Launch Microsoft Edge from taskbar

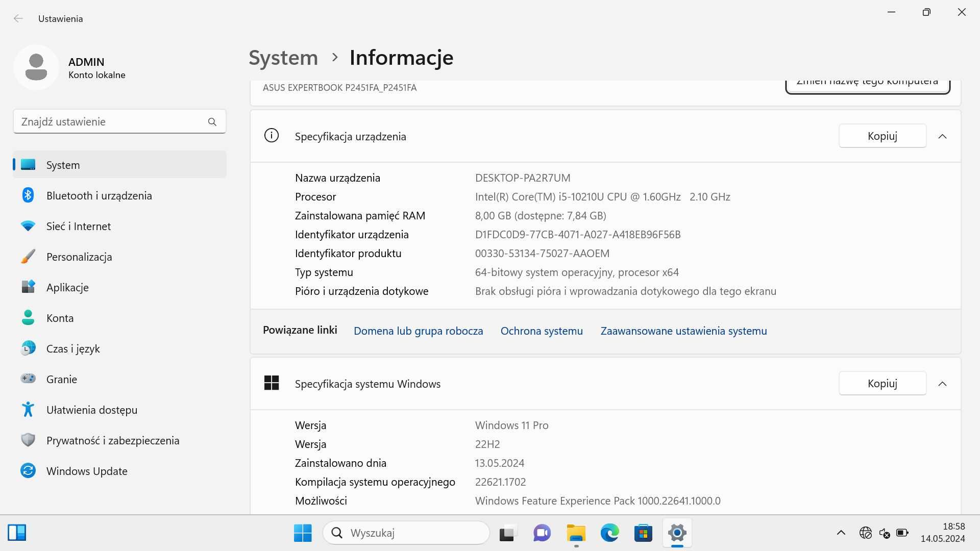pos(609,533)
